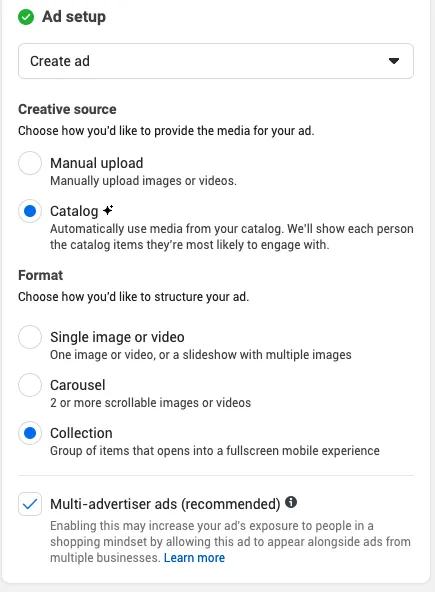Select the Catalog radio button
Viewport: 435px width, 592px height.
(30, 211)
